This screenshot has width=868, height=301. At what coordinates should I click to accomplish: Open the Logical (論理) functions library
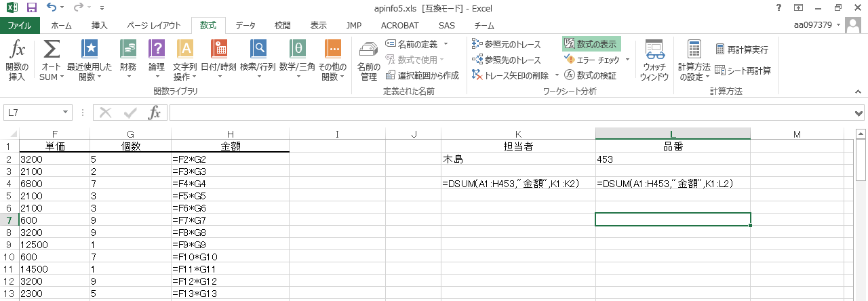(157, 60)
